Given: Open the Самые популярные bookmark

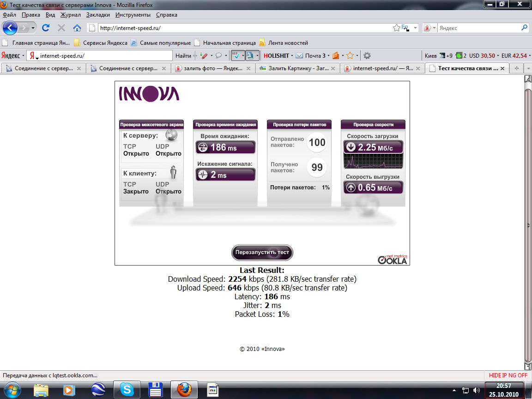Looking at the screenshot, I should click(161, 43).
